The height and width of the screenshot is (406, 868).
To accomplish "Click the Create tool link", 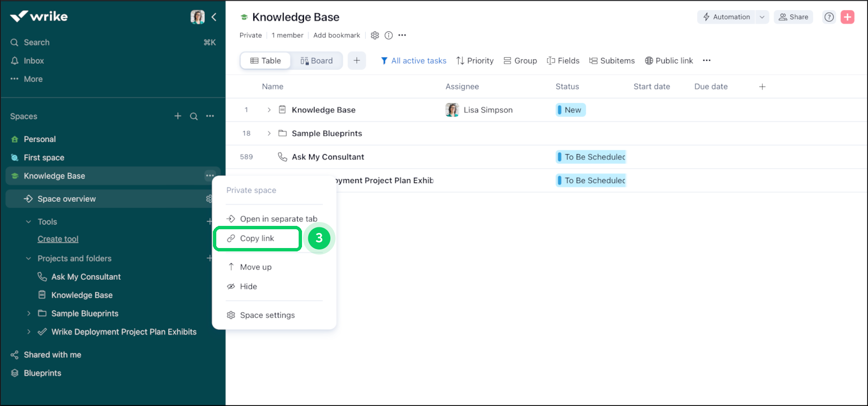I will (58, 239).
